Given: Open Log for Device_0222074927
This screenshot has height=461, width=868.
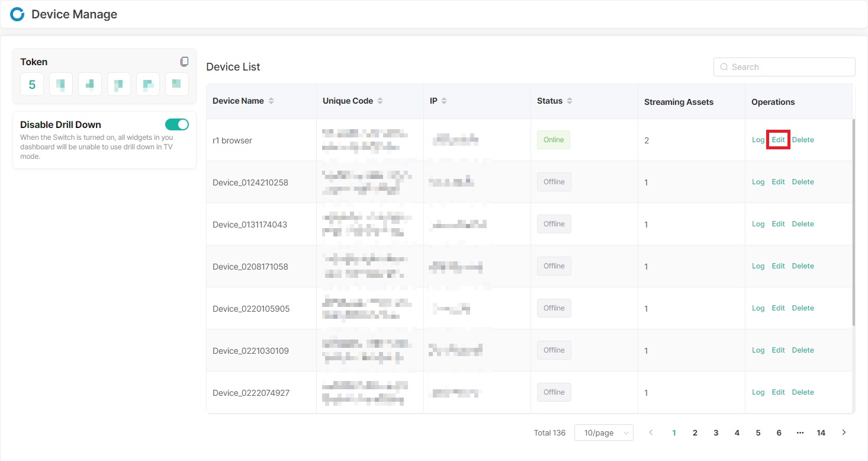Looking at the screenshot, I should pyautogui.click(x=758, y=392).
